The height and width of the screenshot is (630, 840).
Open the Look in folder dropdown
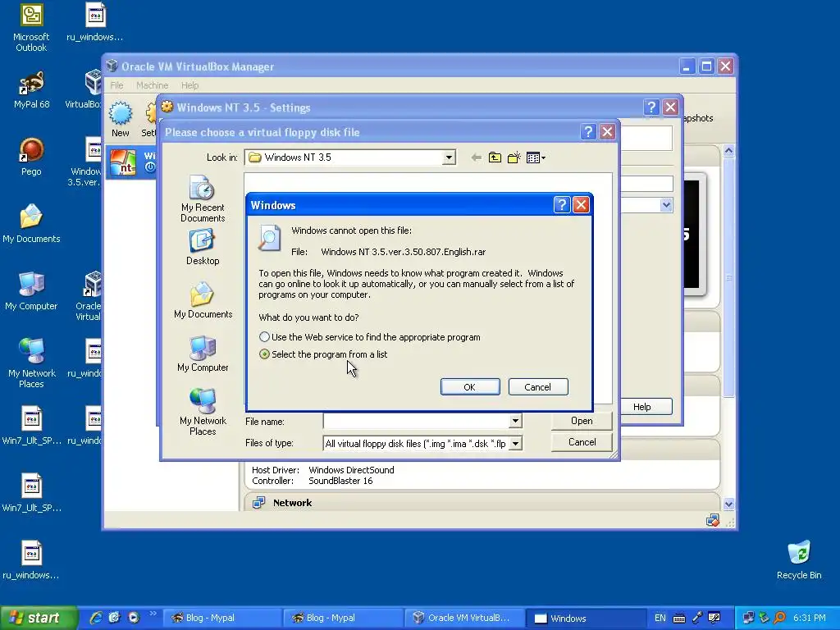tap(449, 157)
